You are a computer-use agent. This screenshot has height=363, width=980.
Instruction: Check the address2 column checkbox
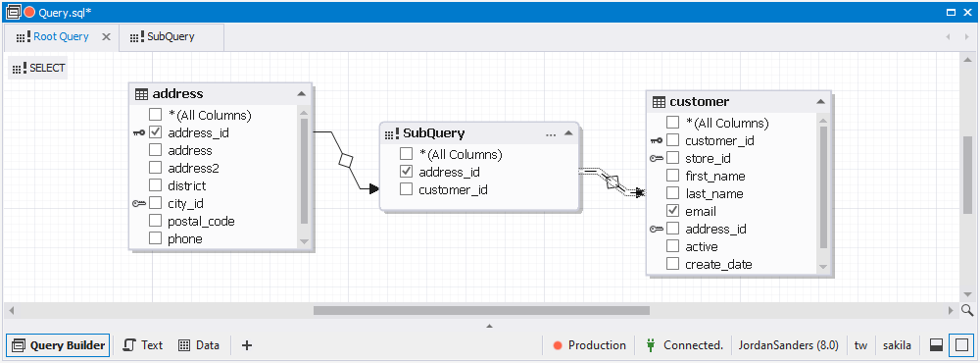(x=155, y=168)
